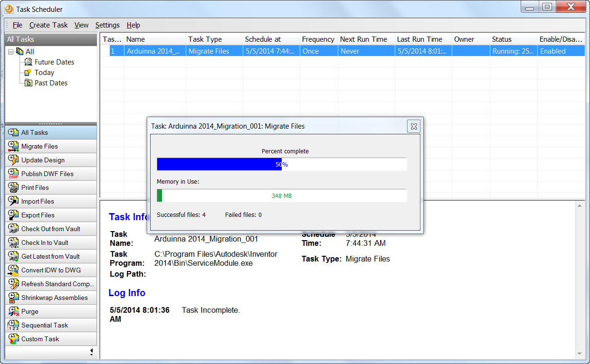The width and height of the screenshot is (590, 364).
Task: Click the Once frequency cell
Action: pos(319,51)
